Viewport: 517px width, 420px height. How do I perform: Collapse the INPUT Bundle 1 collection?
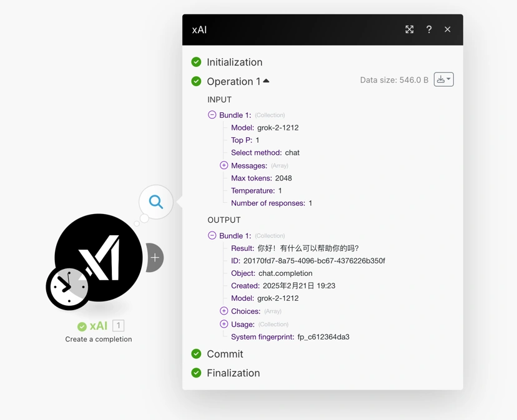click(x=212, y=115)
